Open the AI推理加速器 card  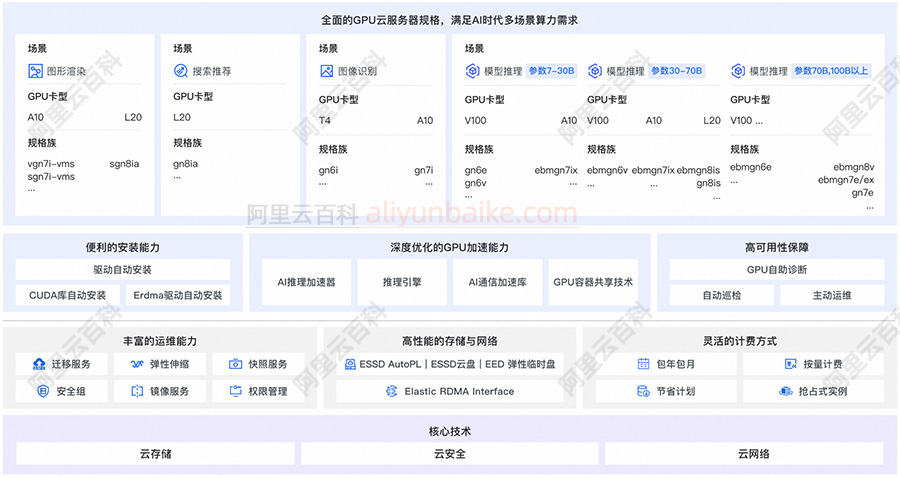pyautogui.click(x=307, y=282)
